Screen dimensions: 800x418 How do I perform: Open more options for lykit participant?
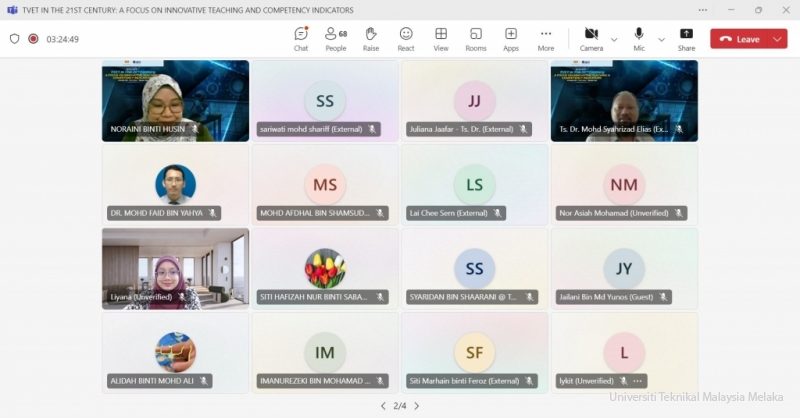[x=637, y=381]
